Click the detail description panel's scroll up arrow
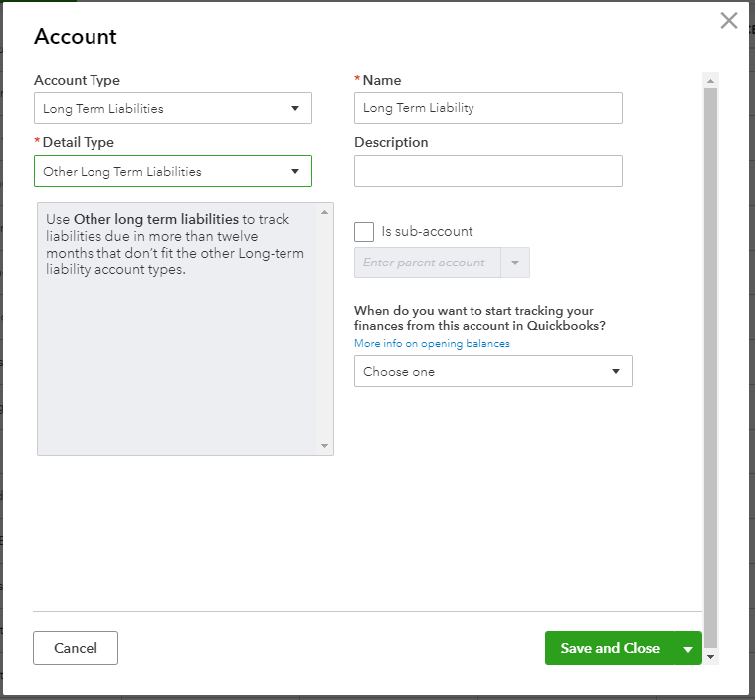Viewport: 755px width, 700px height. [x=324, y=212]
